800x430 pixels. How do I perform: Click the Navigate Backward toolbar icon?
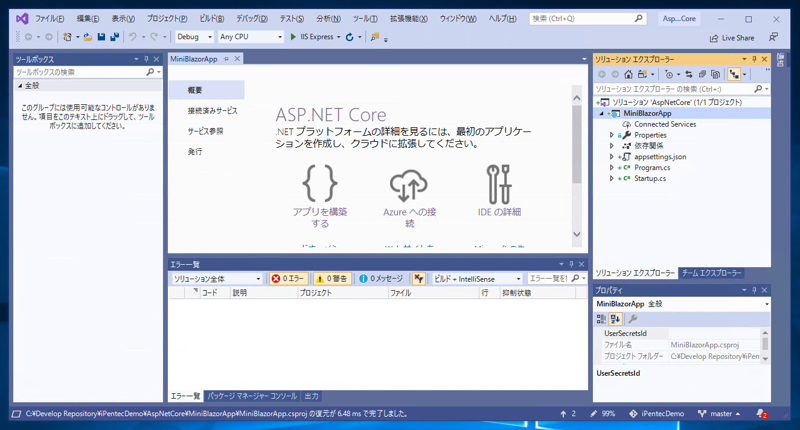(28, 37)
